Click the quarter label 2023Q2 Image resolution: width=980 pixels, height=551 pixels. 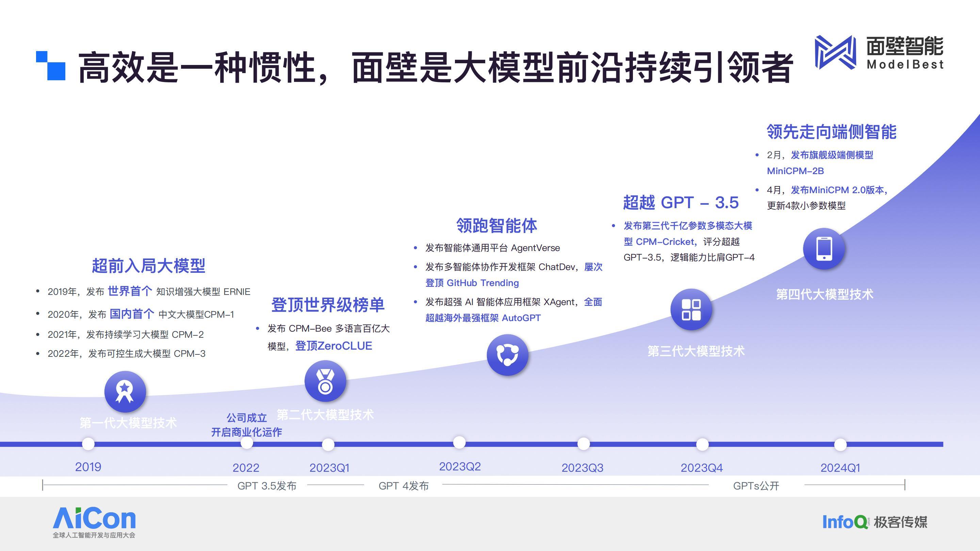click(x=460, y=467)
